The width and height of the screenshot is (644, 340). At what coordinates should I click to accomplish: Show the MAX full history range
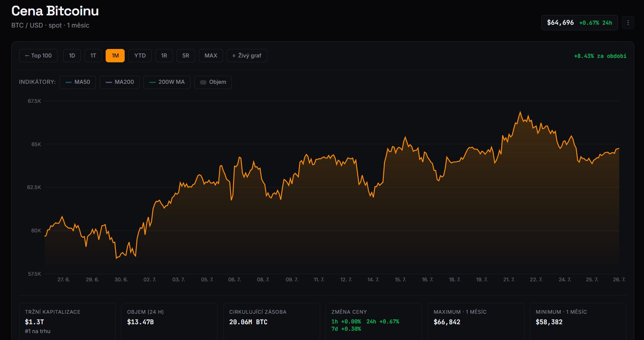point(211,56)
